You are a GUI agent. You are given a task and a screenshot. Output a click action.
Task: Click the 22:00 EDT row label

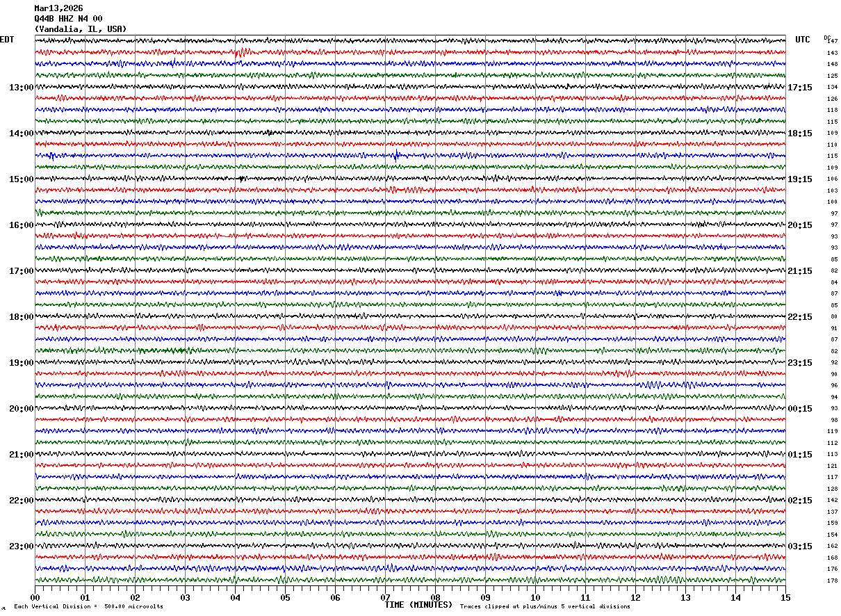21,501
